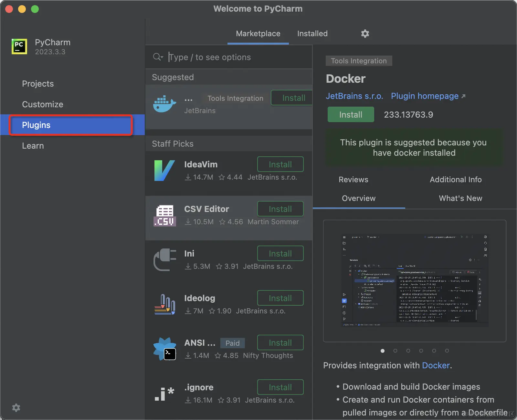Open the What's New tab
Screen dimensions: 517x420
tap(460, 198)
